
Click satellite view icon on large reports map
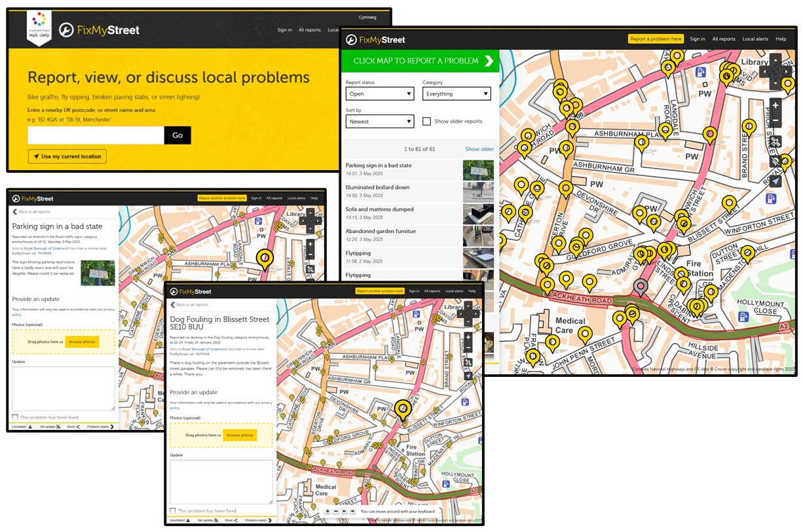(x=775, y=141)
